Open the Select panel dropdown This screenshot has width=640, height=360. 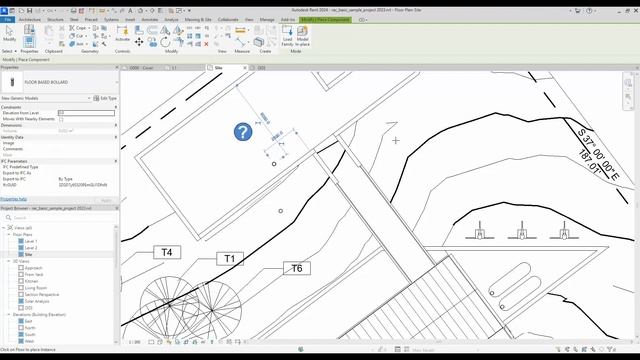click(9, 51)
